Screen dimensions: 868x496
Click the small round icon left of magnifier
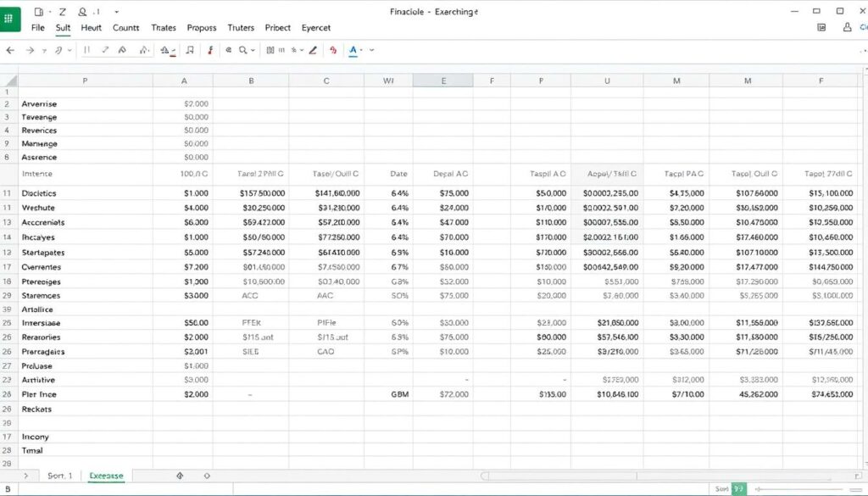click(229, 50)
